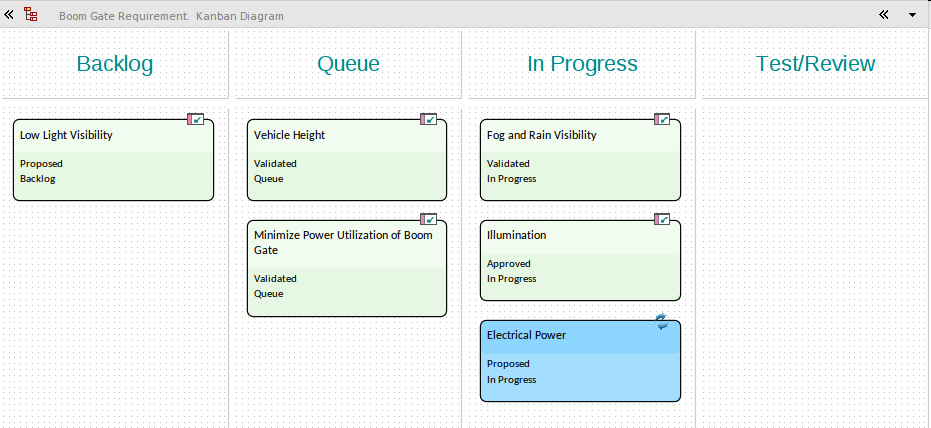Click the sync icon on Electrical Power card
This screenshot has height=428, width=931.
[662, 320]
